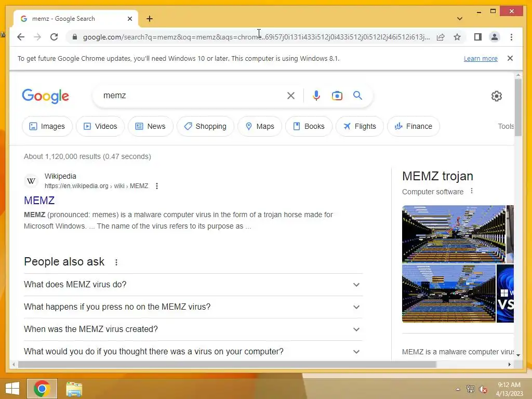Open the Windows Start button
Image resolution: width=532 pixels, height=399 pixels.
point(12,389)
